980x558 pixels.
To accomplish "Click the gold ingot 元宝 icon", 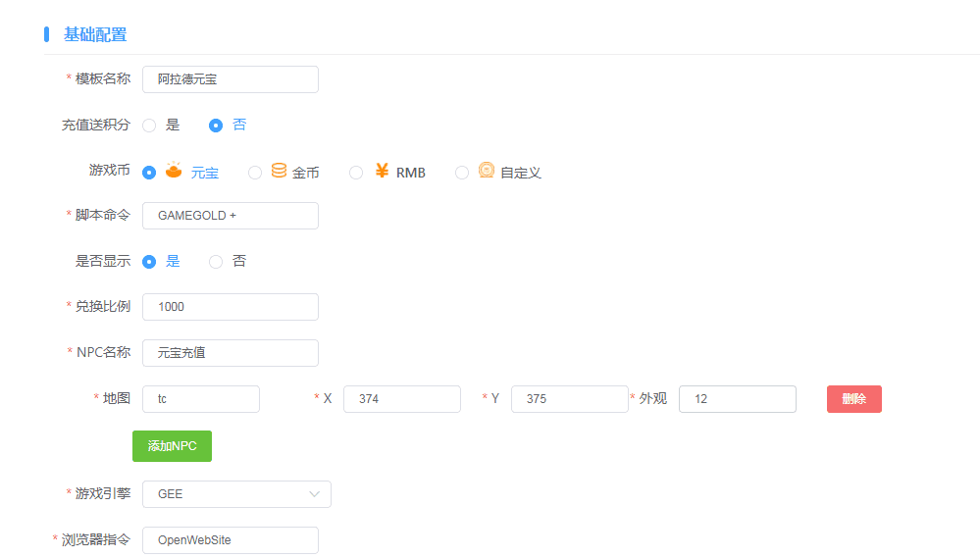I will pyautogui.click(x=174, y=171).
